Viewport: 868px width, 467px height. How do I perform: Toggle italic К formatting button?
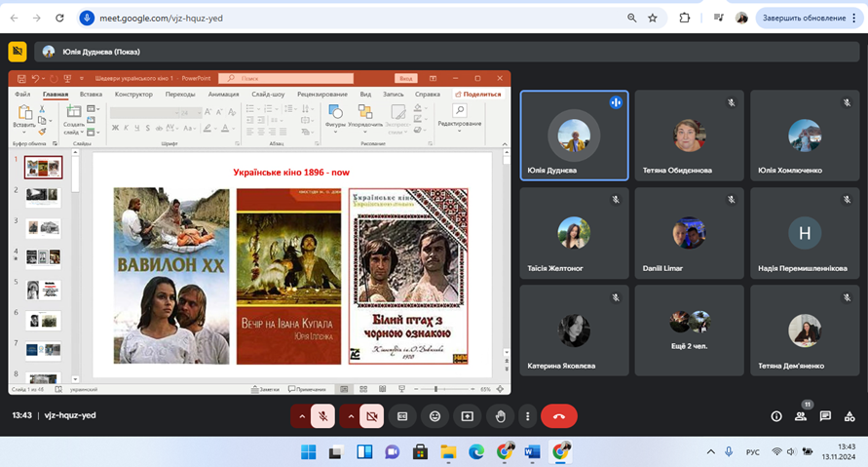tap(127, 128)
